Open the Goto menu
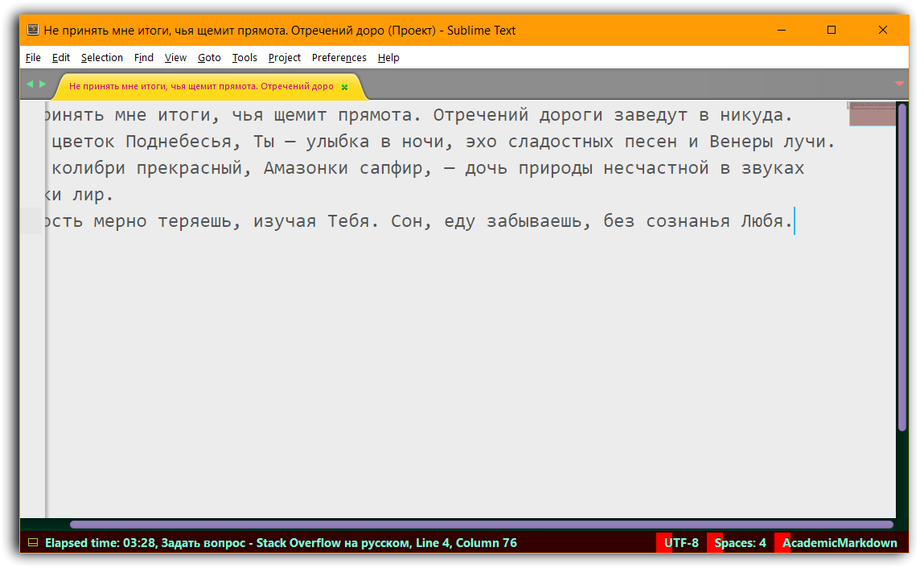 click(x=209, y=58)
